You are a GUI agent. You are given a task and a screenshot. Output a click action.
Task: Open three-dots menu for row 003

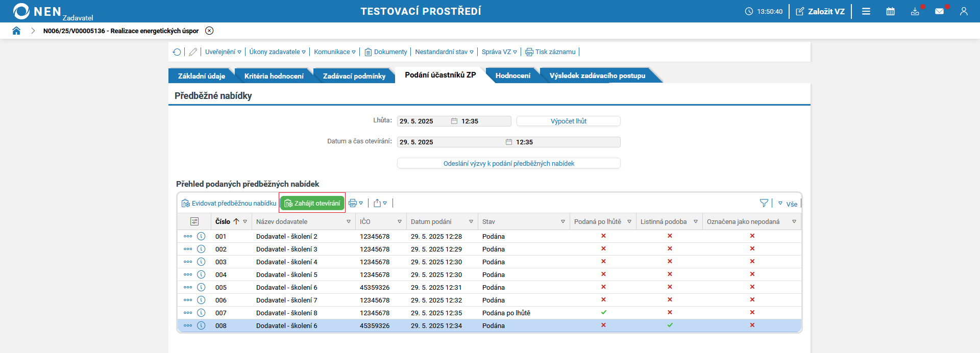point(188,262)
